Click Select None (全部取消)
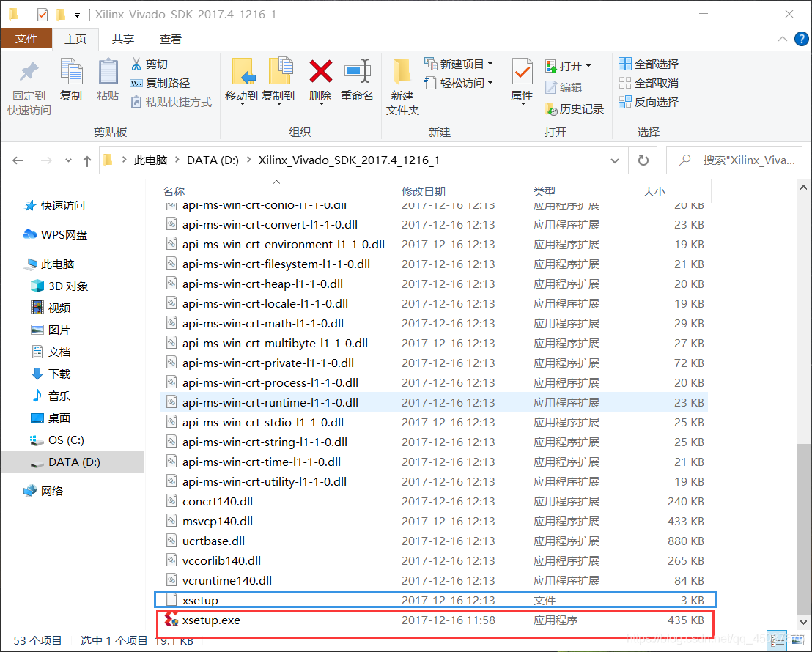This screenshot has height=652, width=812. tap(649, 83)
